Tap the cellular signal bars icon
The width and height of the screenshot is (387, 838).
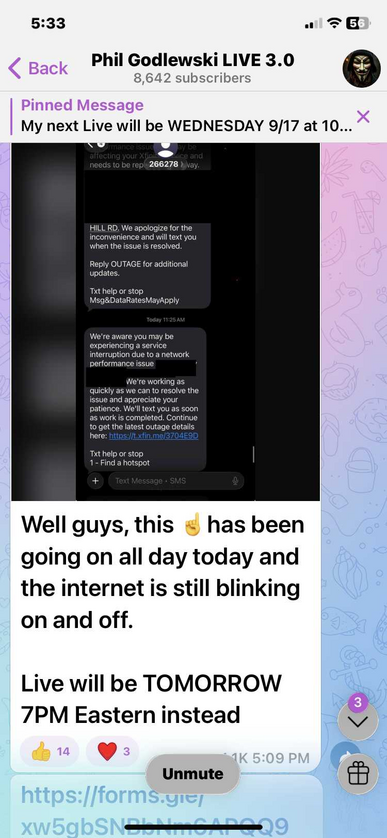(x=313, y=24)
